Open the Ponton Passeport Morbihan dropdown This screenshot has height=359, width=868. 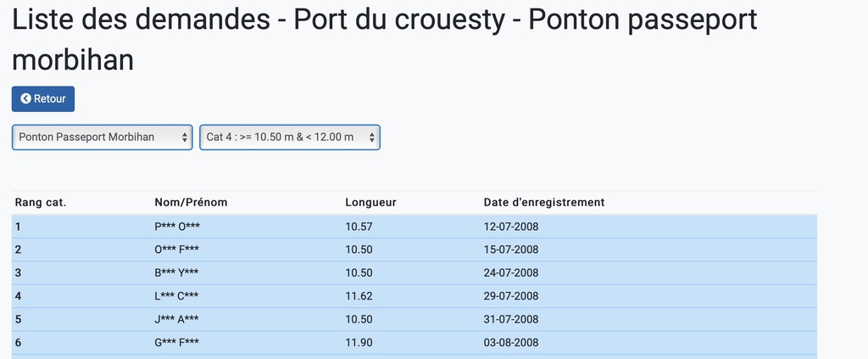point(102,137)
